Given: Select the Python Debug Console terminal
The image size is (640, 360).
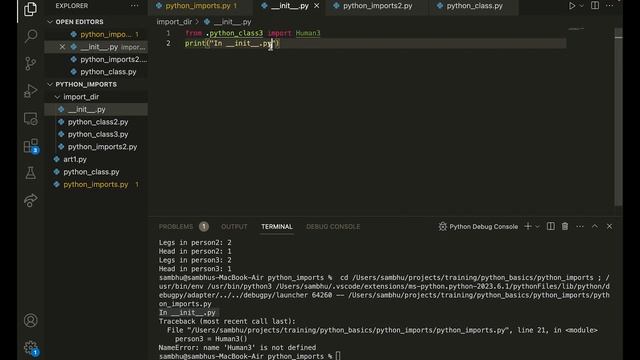Looking at the screenshot, I should (x=478, y=227).
